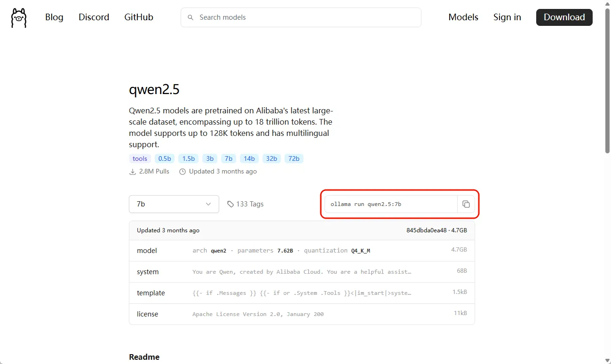Click the search magnifier icon

190,17
